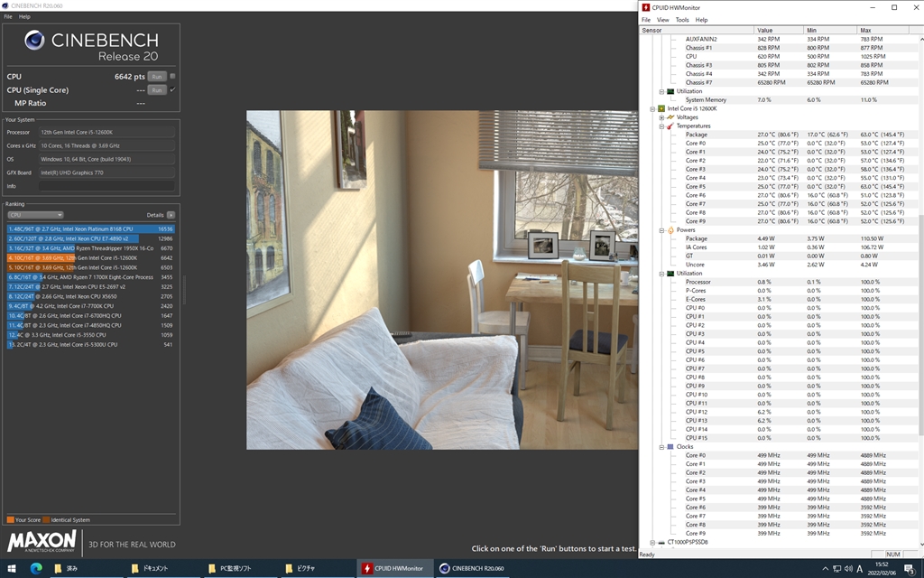The height and width of the screenshot is (578, 924).
Task: Click the CT1000P5PSSD8 drive icon
Action: coord(661,542)
